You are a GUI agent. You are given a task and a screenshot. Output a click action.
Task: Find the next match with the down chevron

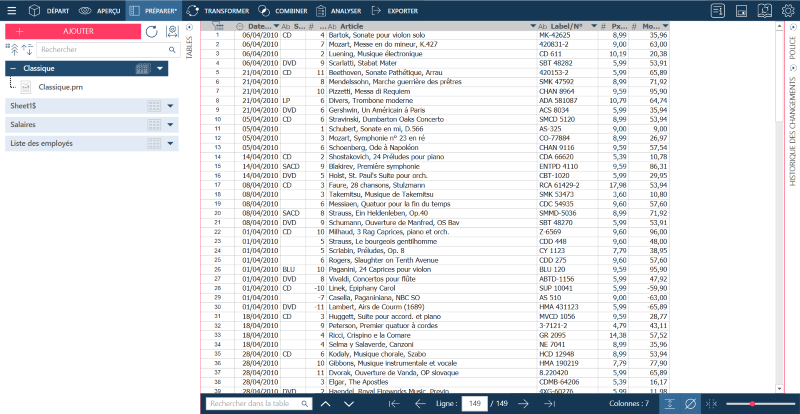(x=349, y=404)
